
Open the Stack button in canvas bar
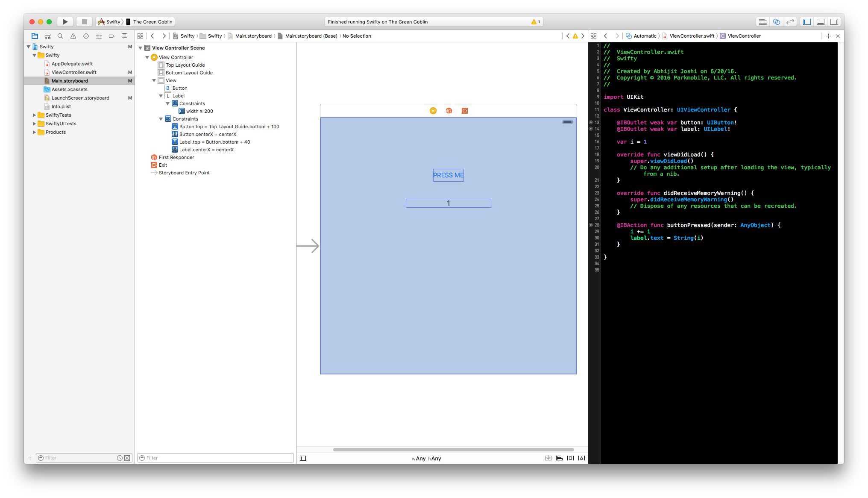(x=548, y=458)
